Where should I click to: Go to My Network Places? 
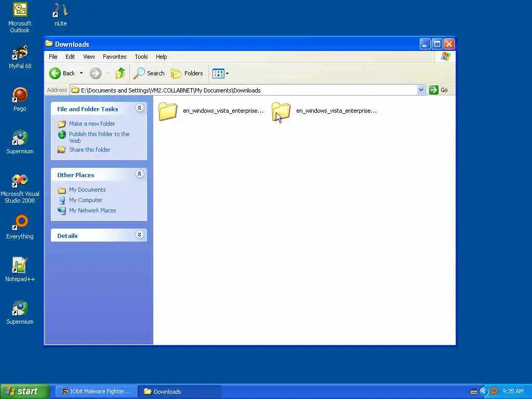point(92,210)
